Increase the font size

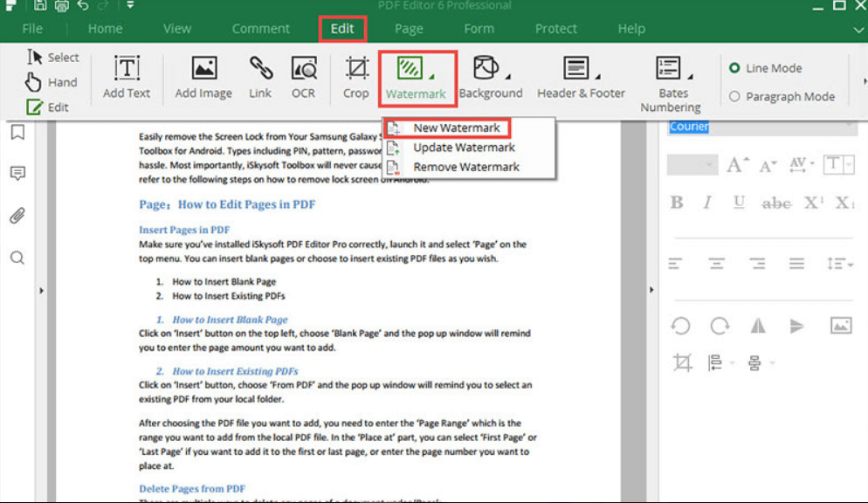pyautogui.click(x=737, y=165)
